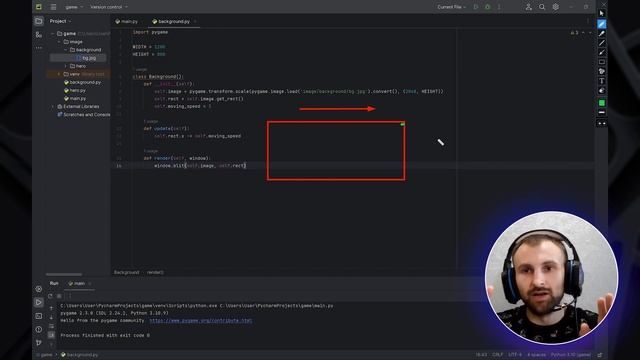Choose the line thickness option in drawing toolbar
640x360 pixels.
coord(602,112)
